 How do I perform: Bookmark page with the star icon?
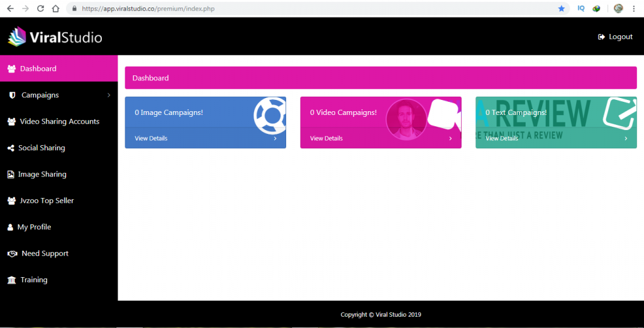pos(561,9)
